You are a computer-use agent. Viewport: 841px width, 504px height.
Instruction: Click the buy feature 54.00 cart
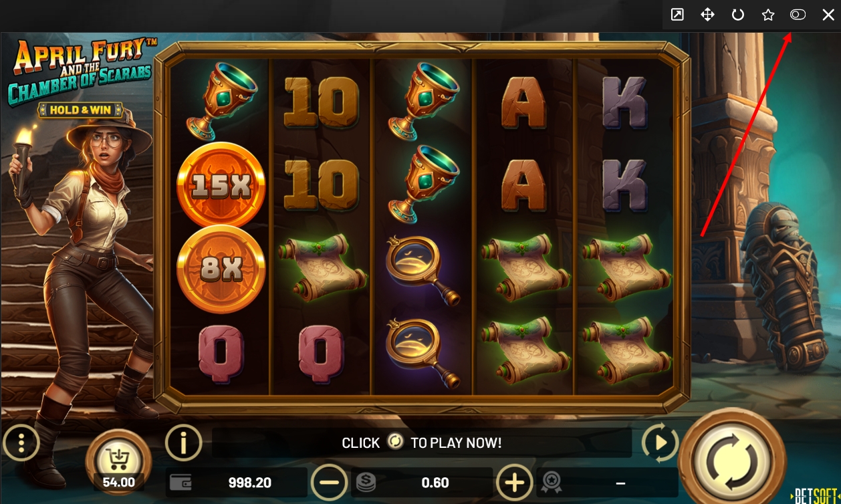(119, 461)
